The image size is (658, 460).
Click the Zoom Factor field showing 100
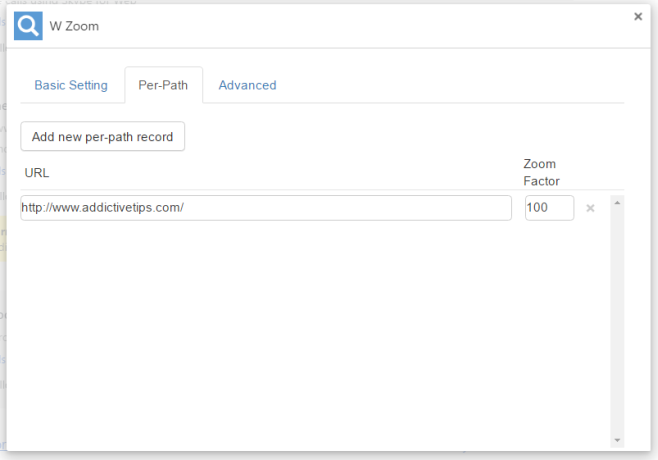pyautogui.click(x=549, y=208)
